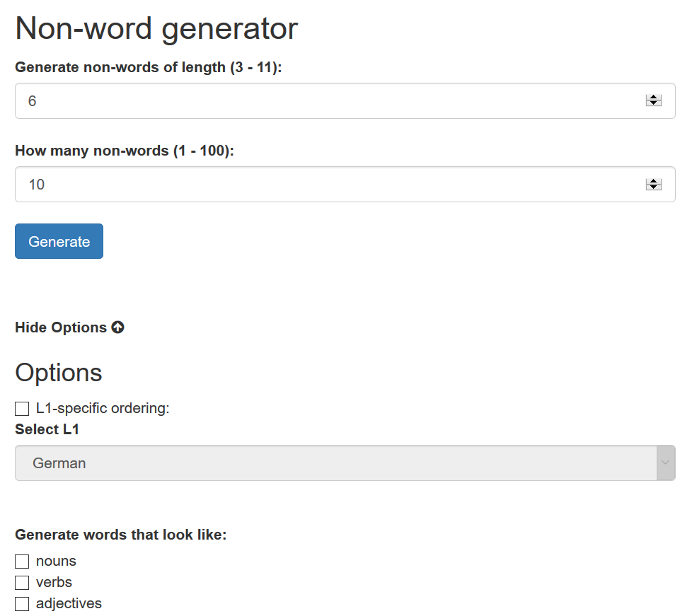Check the verbs checkbox
697x616 pixels.
(22, 583)
